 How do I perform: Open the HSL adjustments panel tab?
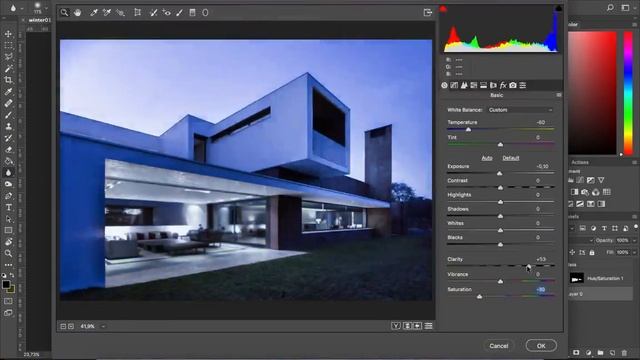474,85
